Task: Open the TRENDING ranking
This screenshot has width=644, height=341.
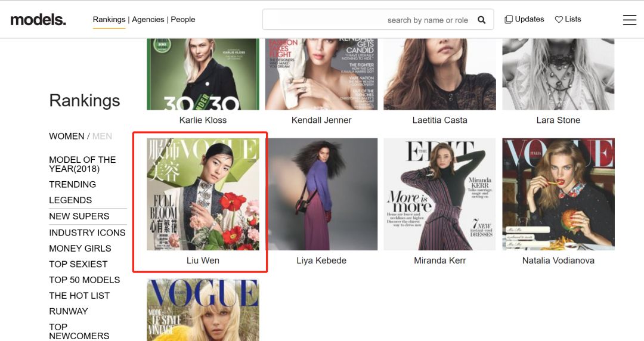Action: pos(72,184)
